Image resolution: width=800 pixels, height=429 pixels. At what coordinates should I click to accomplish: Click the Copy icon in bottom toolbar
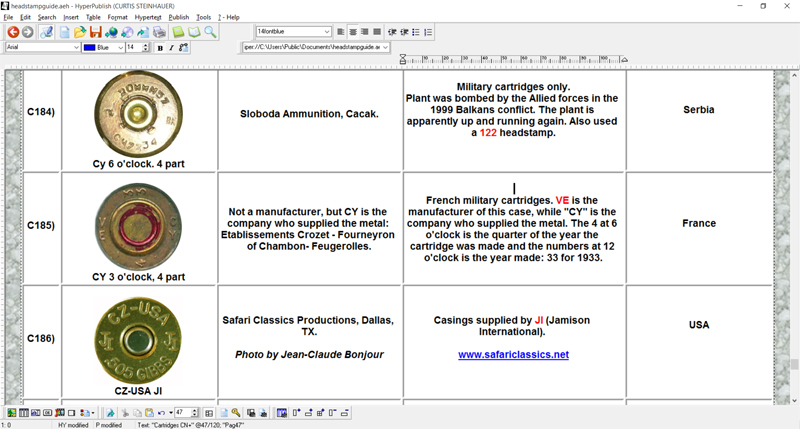[137, 413]
